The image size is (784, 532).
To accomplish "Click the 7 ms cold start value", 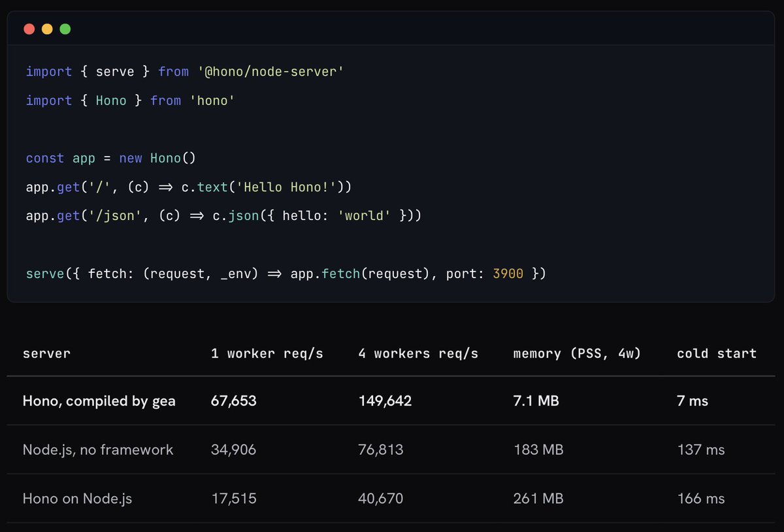I will tap(693, 401).
